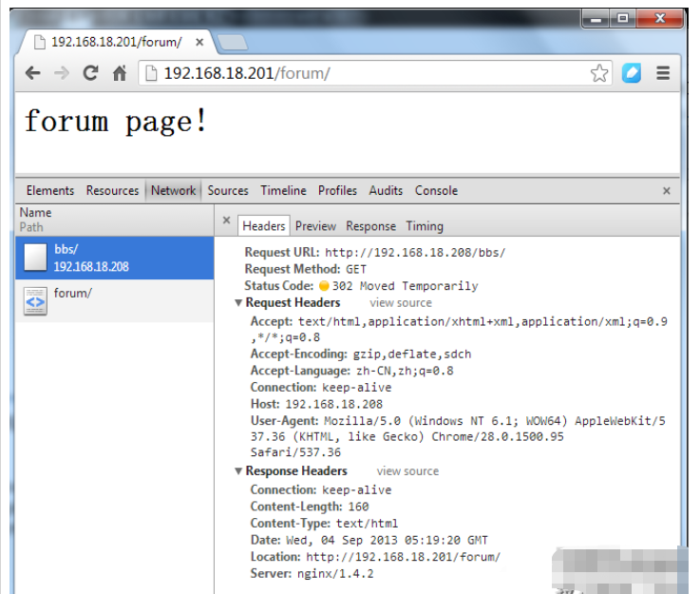Collapse the Request Headers section
The width and height of the screenshot is (700, 594).
(238, 303)
